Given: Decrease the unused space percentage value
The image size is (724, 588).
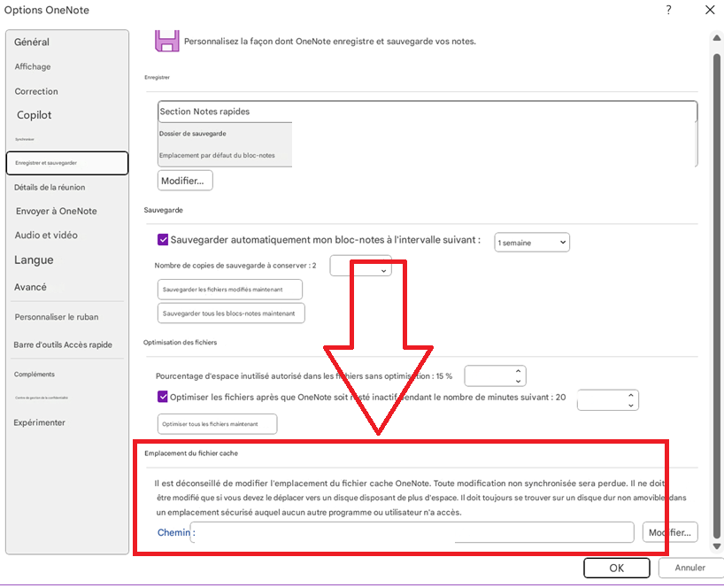Looking at the screenshot, I should pos(518,381).
